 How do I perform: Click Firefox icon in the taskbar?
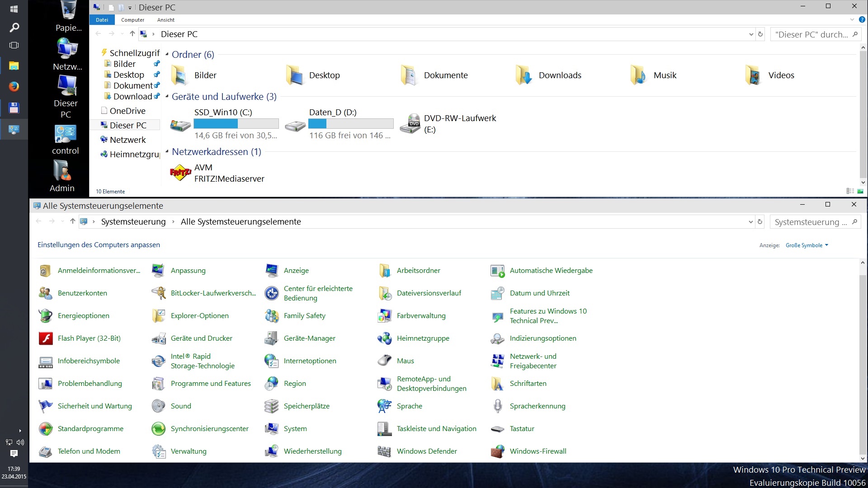pyautogui.click(x=14, y=87)
